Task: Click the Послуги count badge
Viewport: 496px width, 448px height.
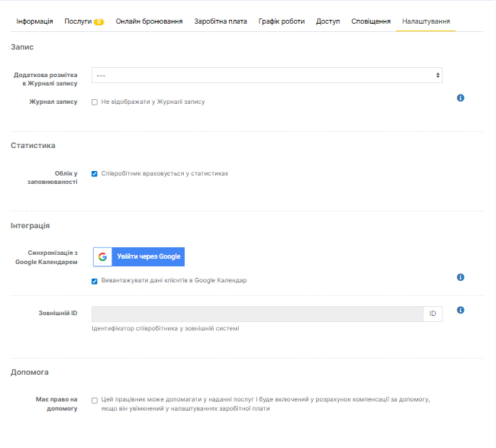Action: (99, 21)
